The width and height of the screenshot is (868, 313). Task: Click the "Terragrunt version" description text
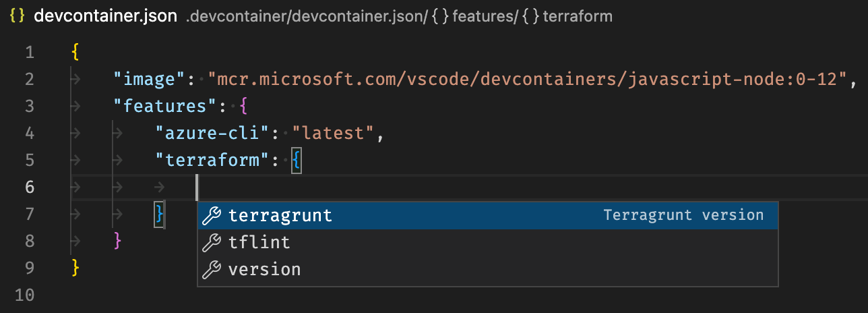coord(683,215)
